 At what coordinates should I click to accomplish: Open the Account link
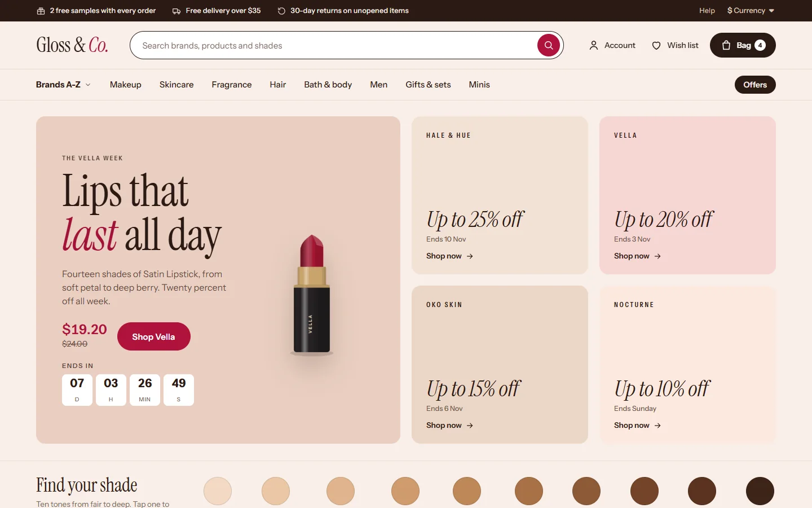(612, 45)
